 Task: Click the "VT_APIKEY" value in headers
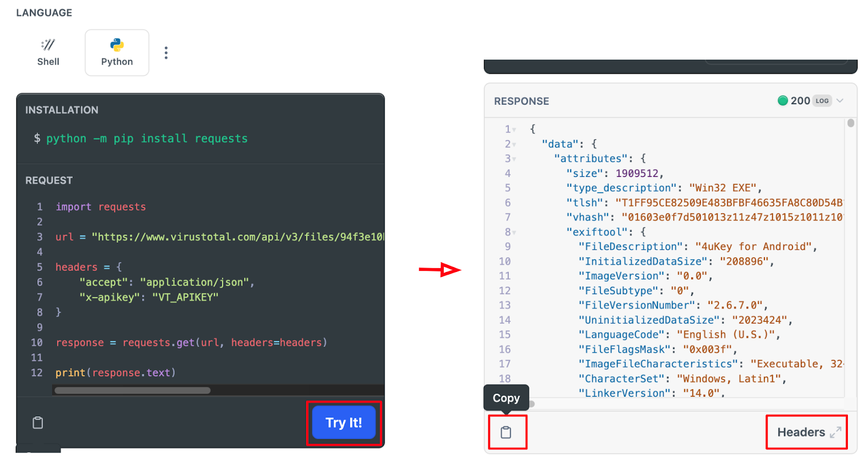click(185, 297)
